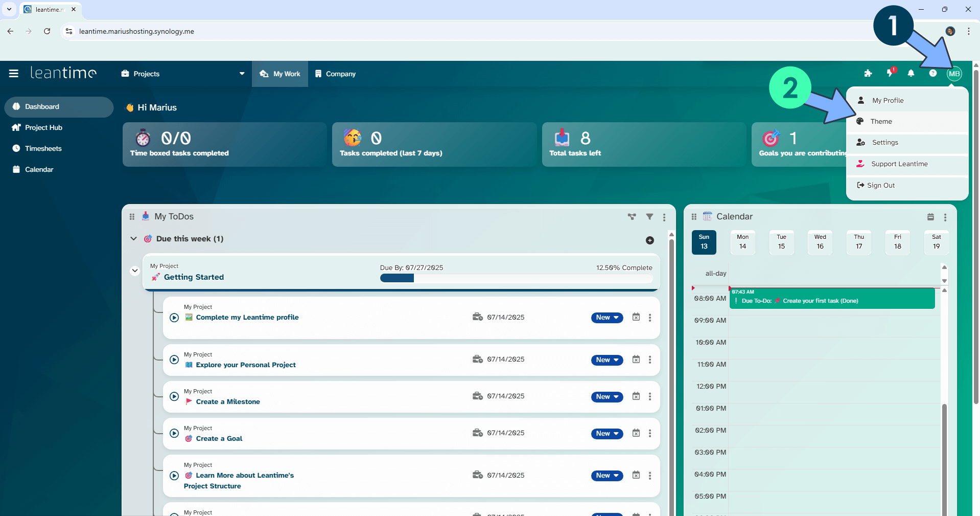Open three-dot menu for Complete my Leantime profile
The width and height of the screenshot is (980, 516).
650,318
